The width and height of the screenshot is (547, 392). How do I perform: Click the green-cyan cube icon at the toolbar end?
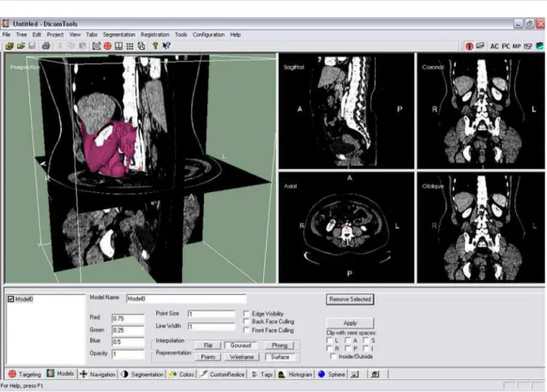[539, 46]
